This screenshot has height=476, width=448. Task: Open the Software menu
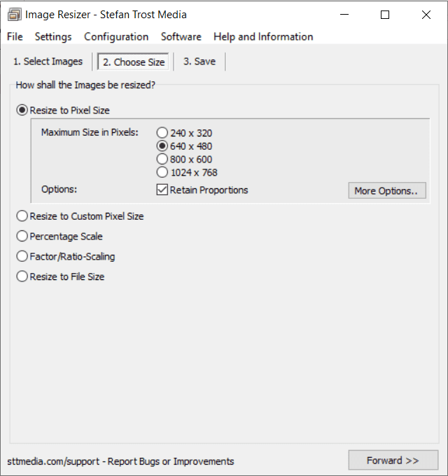pyautogui.click(x=181, y=36)
